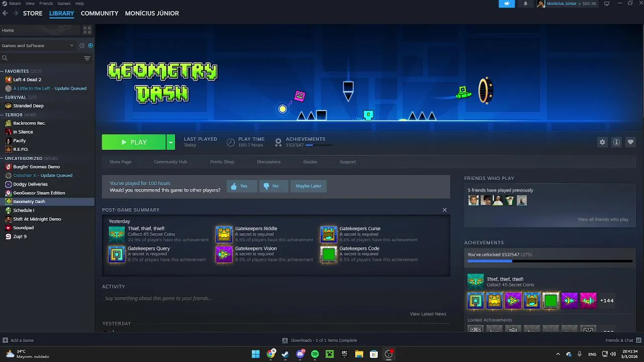
Task: Launch Geometry Dash with Play button
Action: point(134,142)
